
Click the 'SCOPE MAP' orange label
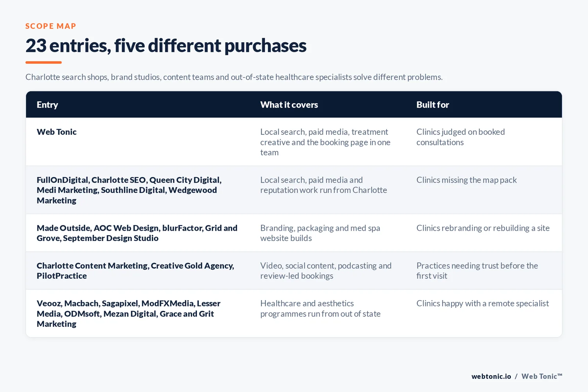pyautogui.click(x=51, y=26)
